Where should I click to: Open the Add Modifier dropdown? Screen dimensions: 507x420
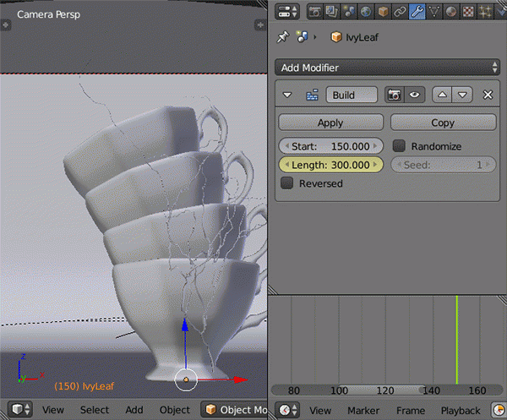pyautogui.click(x=387, y=67)
